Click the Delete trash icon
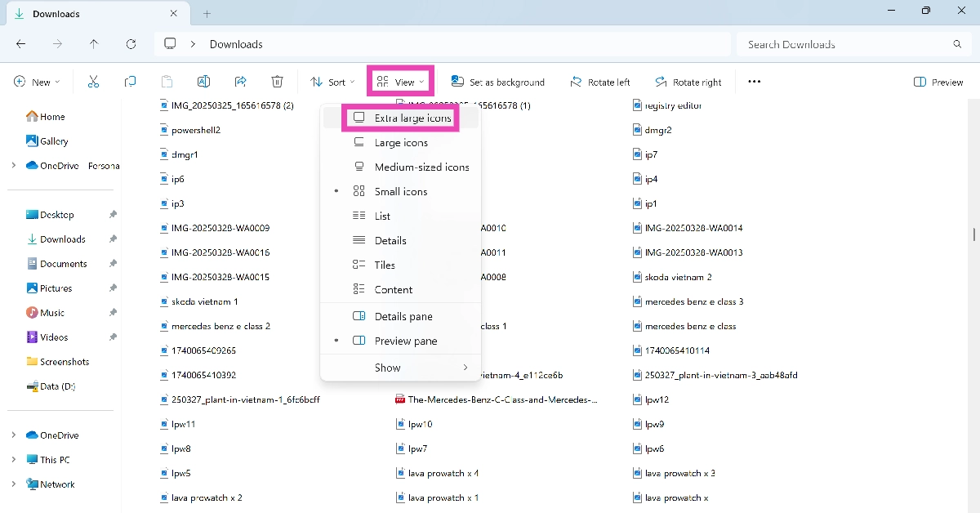The height and width of the screenshot is (513, 980). (277, 82)
